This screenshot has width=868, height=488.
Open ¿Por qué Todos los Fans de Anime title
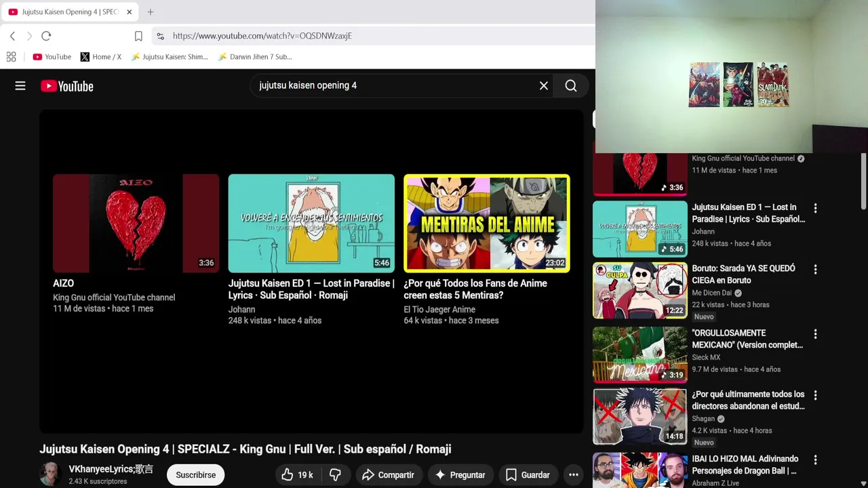[x=475, y=289]
